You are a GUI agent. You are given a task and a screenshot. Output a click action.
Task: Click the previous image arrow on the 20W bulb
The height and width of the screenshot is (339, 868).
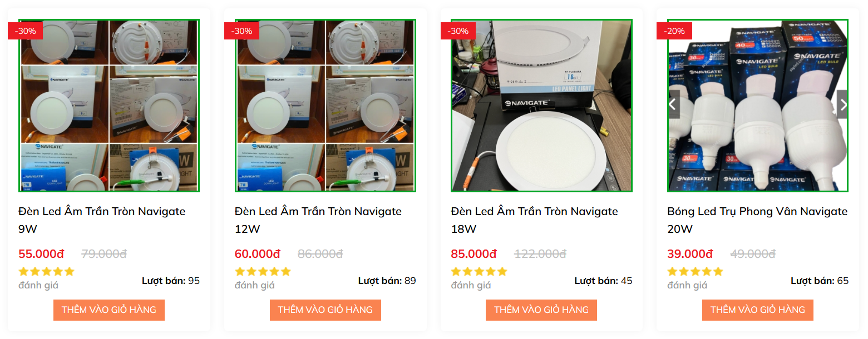coord(673,104)
